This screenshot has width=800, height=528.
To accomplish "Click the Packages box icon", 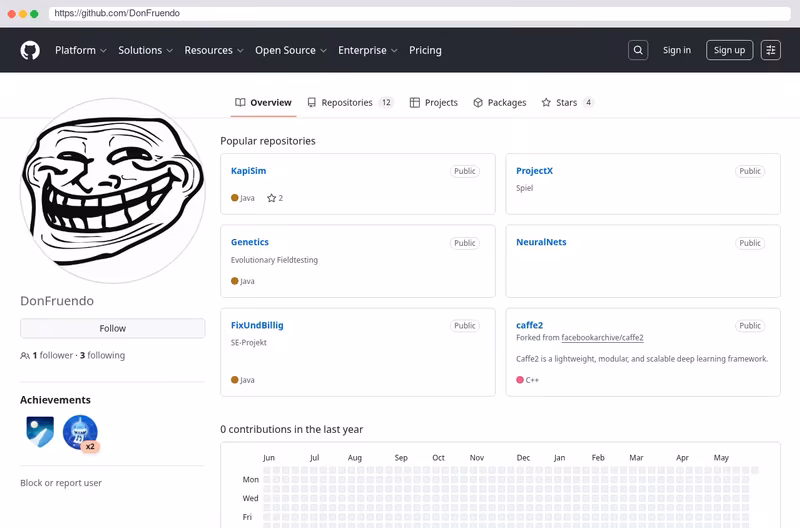I will pos(478,103).
